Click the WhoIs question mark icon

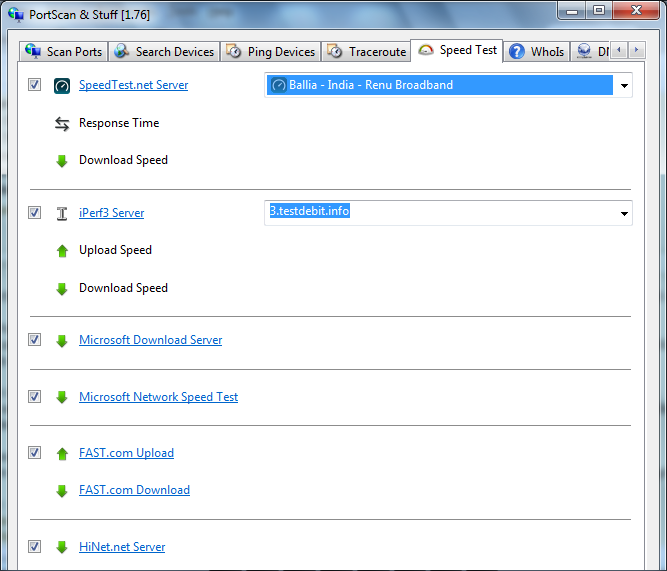(517, 51)
